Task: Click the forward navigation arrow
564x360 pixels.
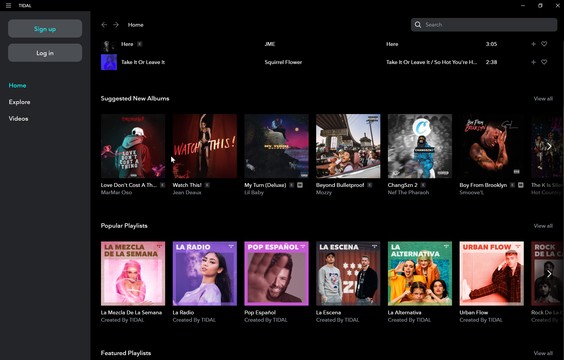Action: click(116, 25)
